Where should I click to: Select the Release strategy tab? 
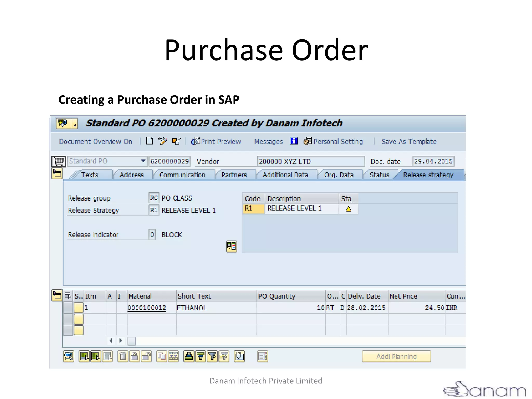(428, 175)
